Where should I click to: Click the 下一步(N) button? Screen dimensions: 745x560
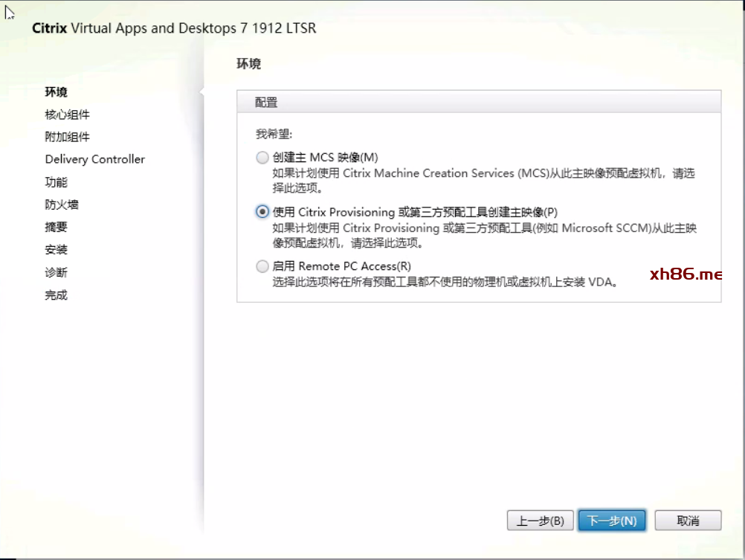click(x=611, y=521)
